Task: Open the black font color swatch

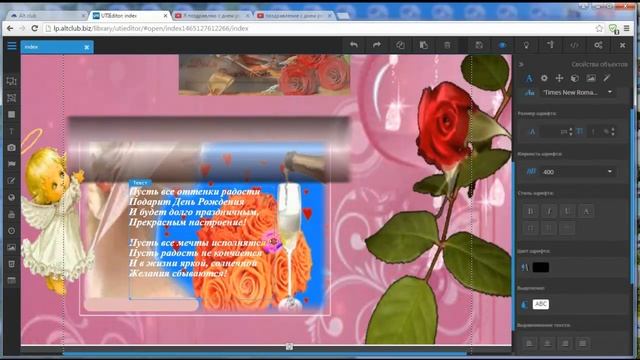Action: click(x=540, y=267)
